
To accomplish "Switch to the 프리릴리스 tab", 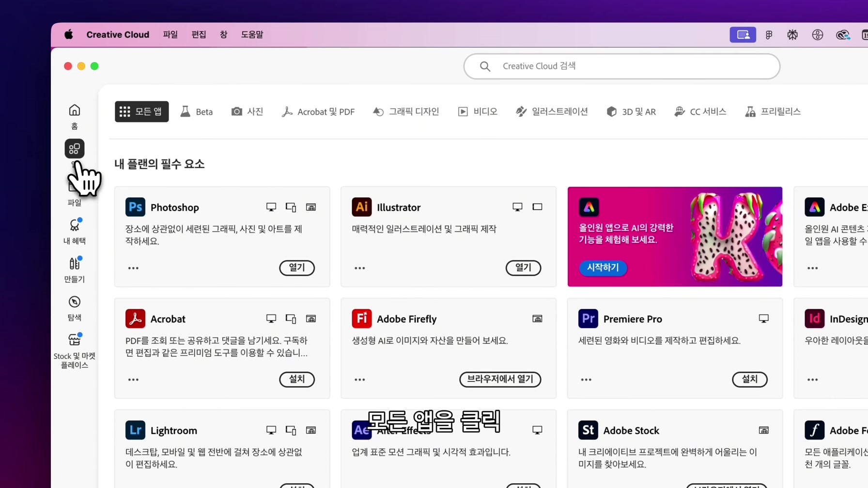I will [x=773, y=111].
